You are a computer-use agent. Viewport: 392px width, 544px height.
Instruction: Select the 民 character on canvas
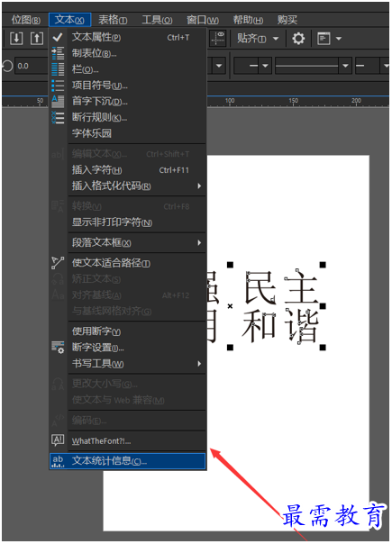tap(260, 286)
